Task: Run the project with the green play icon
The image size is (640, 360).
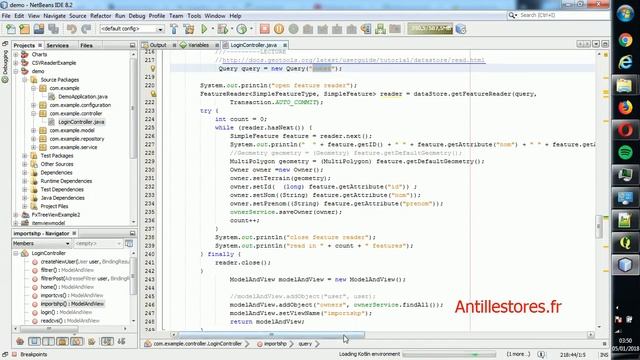Action: 204,29
